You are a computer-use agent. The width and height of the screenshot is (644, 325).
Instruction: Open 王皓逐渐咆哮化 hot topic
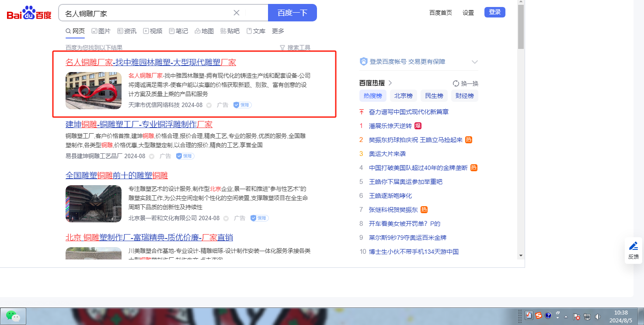pyautogui.click(x=390, y=196)
